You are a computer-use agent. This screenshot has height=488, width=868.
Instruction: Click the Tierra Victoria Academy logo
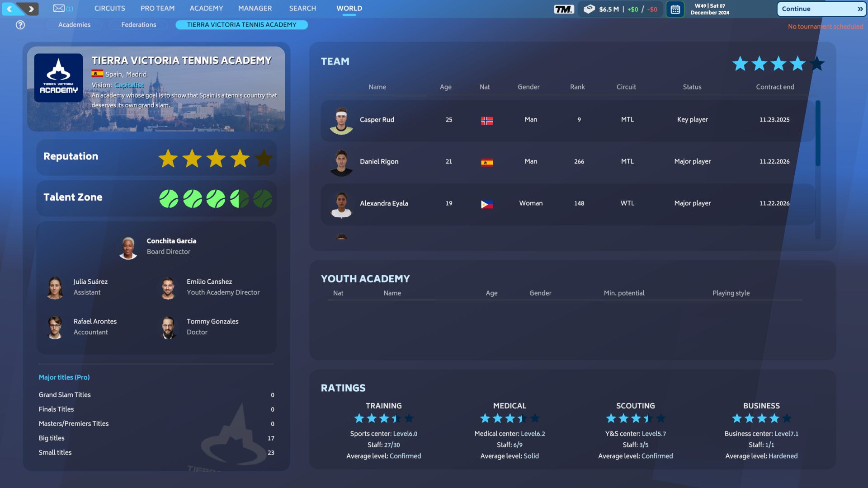click(58, 78)
